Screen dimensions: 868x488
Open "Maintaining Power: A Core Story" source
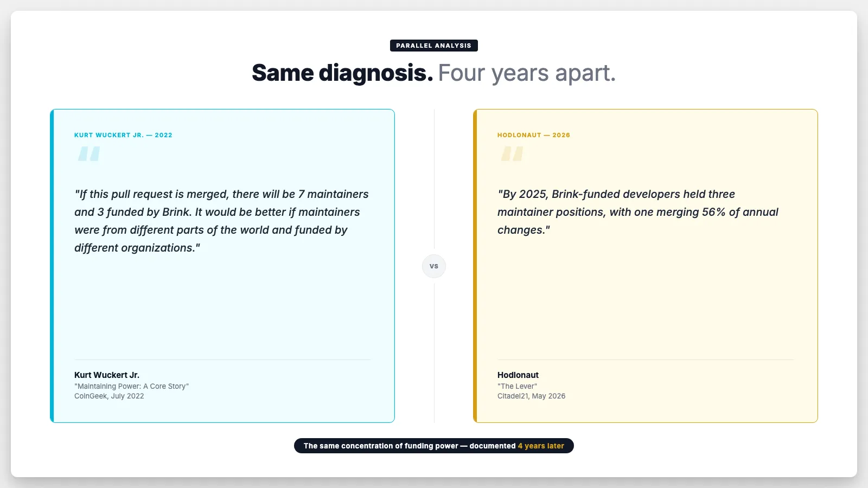(x=132, y=386)
